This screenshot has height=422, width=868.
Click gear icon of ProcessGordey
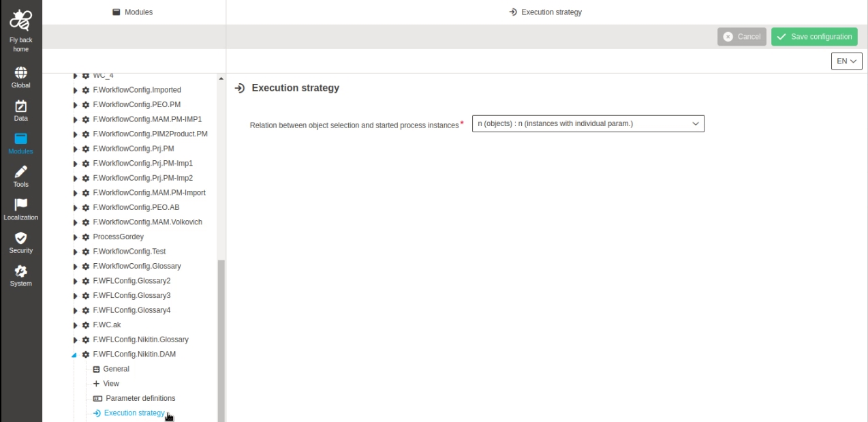86,237
